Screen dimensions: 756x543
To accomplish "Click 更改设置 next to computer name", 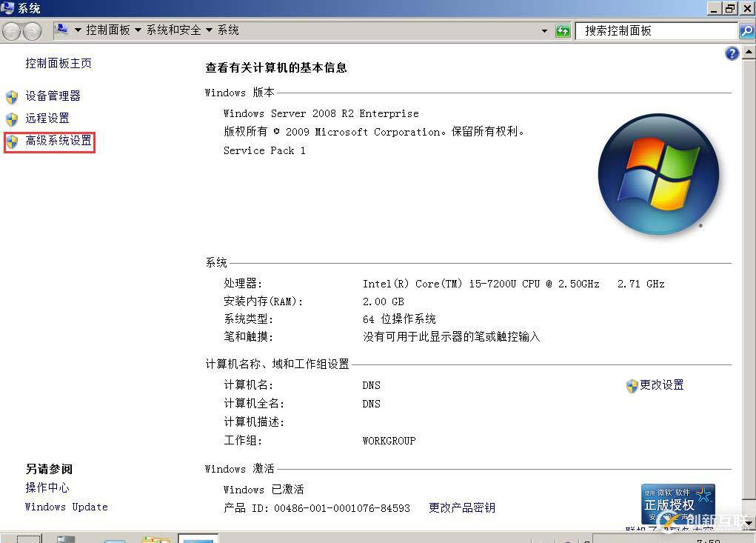I will [x=661, y=384].
